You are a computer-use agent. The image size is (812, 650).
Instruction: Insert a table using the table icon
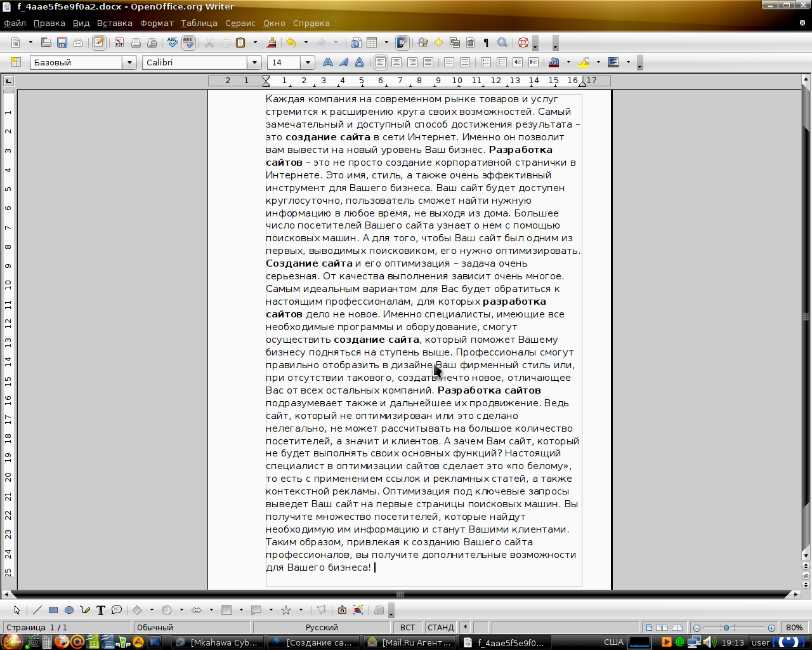point(372,43)
